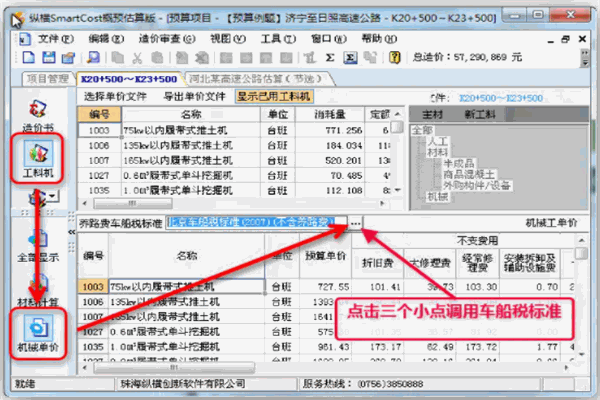Click the 折旧费 column header

(x=377, y=263)
